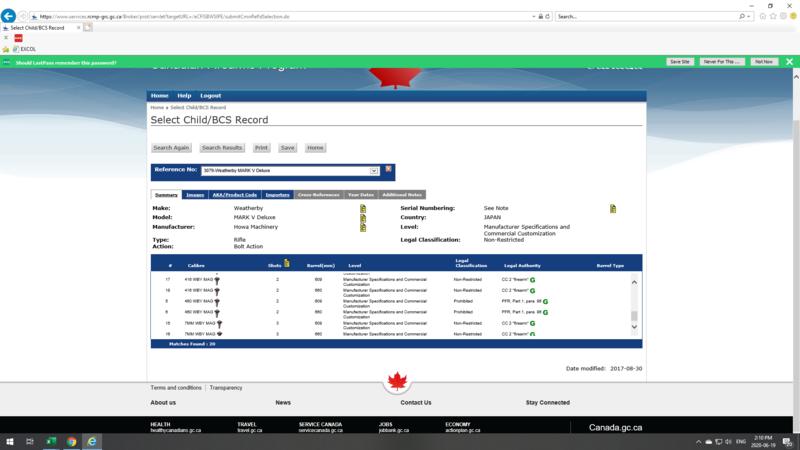Click into the browser Search box
Image resolution: width=800 pixels, height=450 pixels.
click(646, 16)
